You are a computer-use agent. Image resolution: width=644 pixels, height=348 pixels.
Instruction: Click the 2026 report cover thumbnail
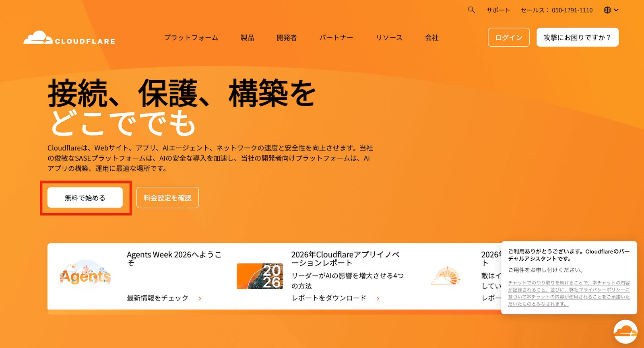coord(260,276)
